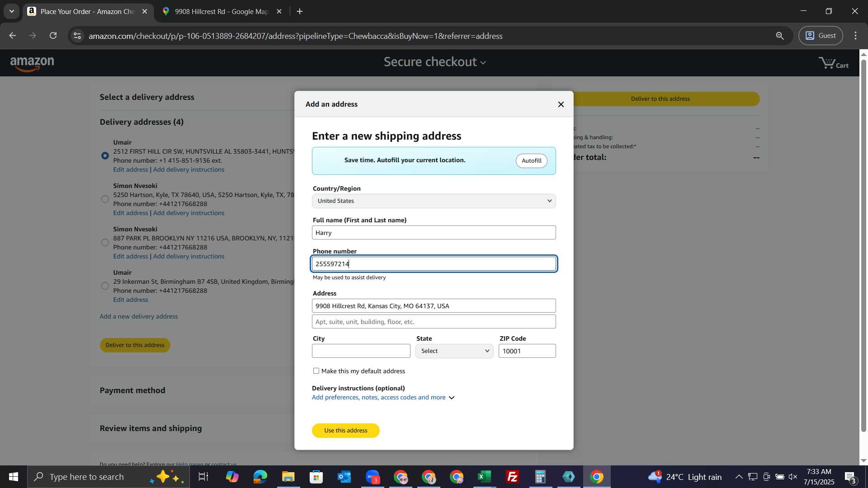The width and height of the screenshot is (868, 488).
Task: Edit address for Umair Huntsville
Action: click(130, 169)
